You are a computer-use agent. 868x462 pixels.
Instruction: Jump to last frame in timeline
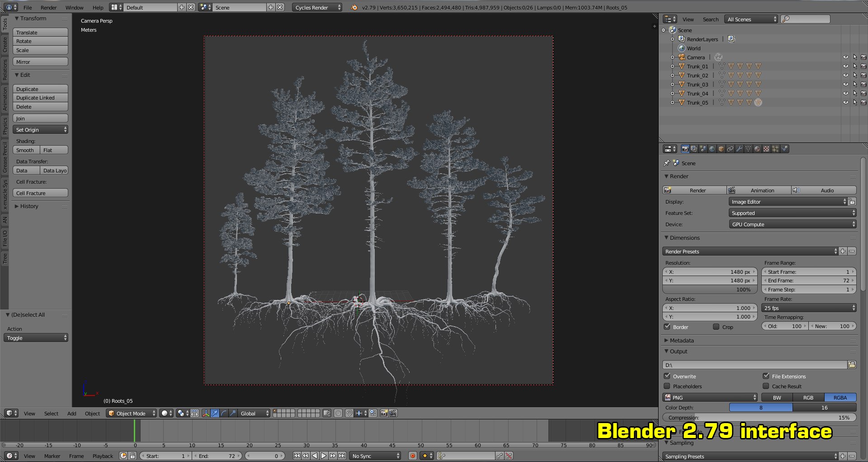(342, 456)
